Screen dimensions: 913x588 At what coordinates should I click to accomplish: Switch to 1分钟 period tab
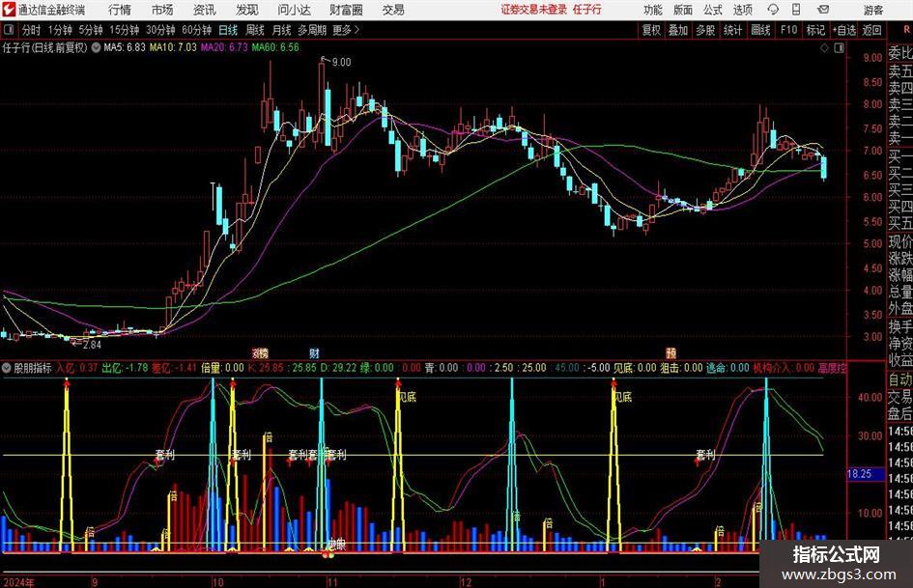tap(60, 30)
